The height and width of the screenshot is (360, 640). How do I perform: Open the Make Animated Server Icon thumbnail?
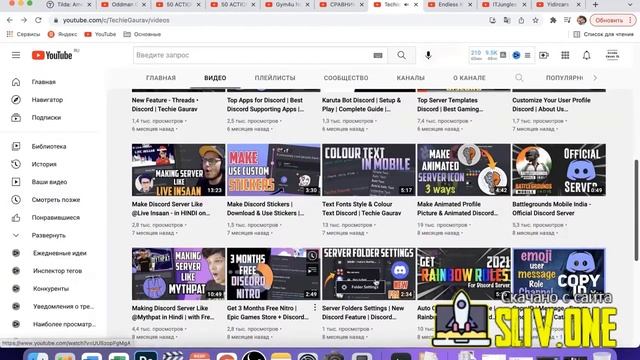tap(464, 170)
